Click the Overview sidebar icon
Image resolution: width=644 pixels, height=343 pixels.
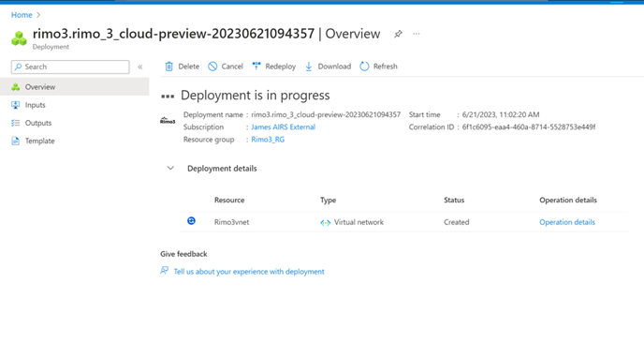[16, 87]
